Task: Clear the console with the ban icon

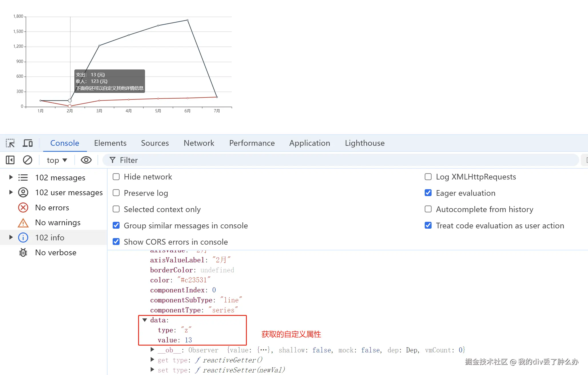Action: (x=27, y=160)
